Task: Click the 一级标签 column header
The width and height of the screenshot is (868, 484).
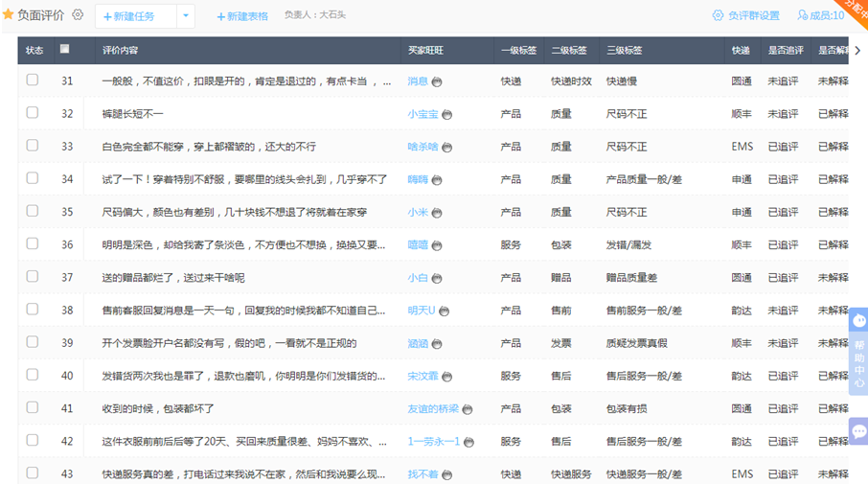Action: tap(517, 51)
